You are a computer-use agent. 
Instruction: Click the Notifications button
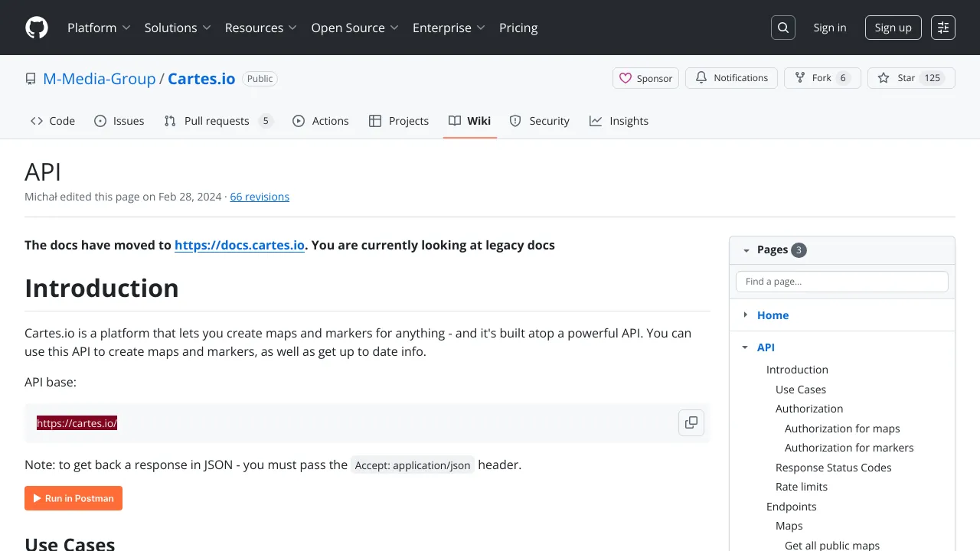pyautogui.click(x=731, y=78)
